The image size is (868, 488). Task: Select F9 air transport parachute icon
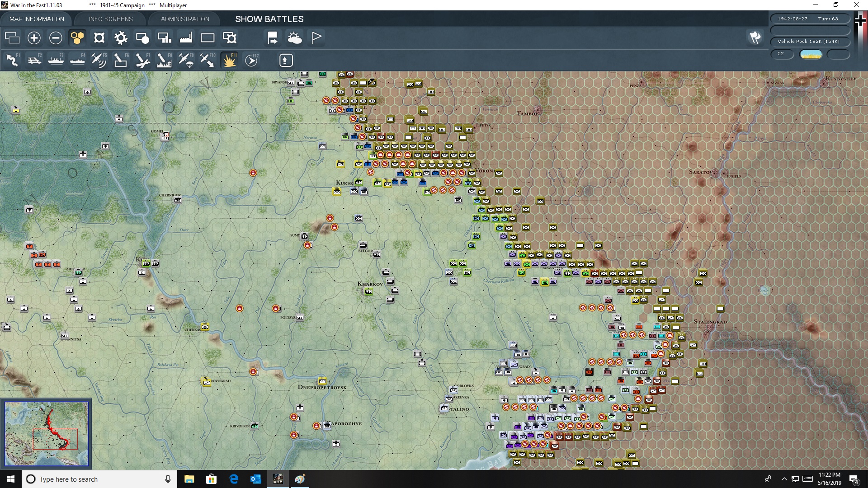click(186, 60)
